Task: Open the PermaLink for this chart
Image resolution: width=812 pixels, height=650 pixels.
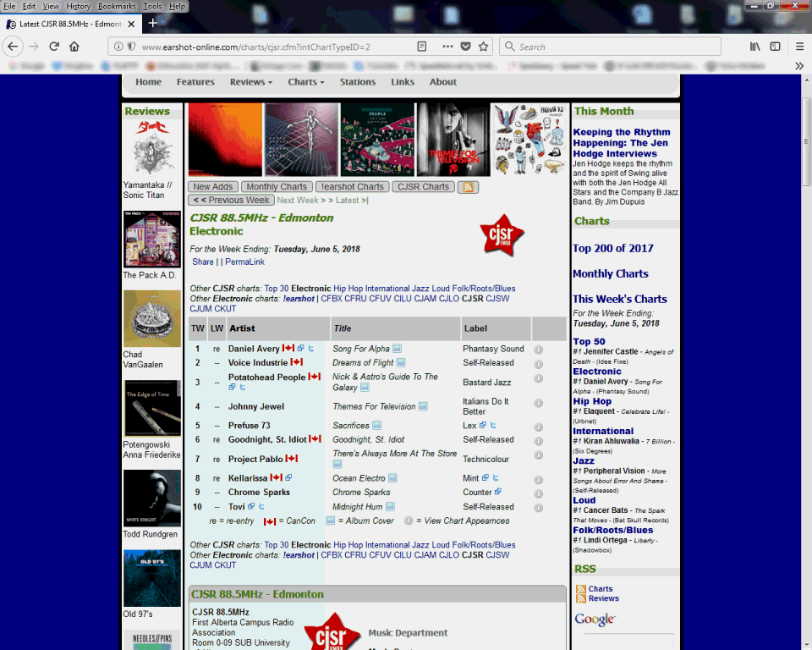Action: point(245,262)
